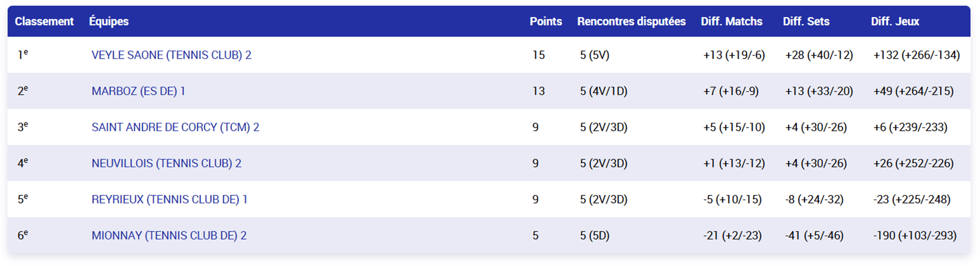Open the MIONNAY (TENNIS CLUB DE) 2 link
The image size is (980, 266).
[x=169, y=236]
